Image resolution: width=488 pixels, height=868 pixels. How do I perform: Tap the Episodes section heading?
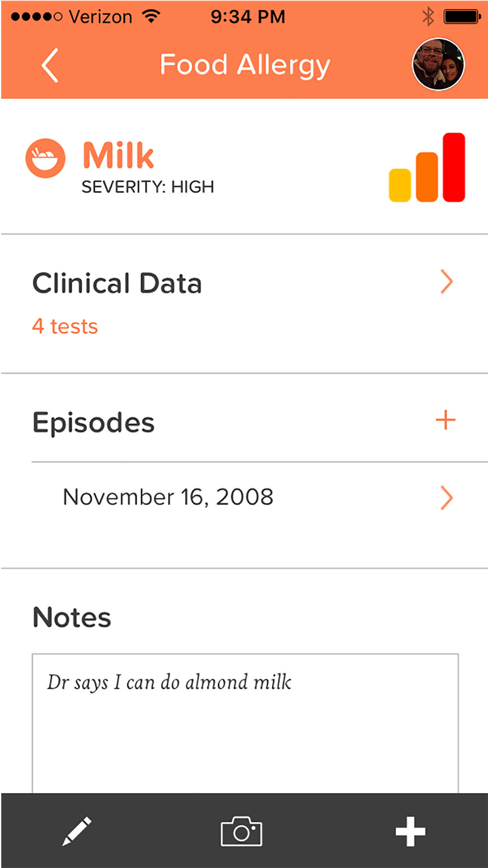point(94,423)
